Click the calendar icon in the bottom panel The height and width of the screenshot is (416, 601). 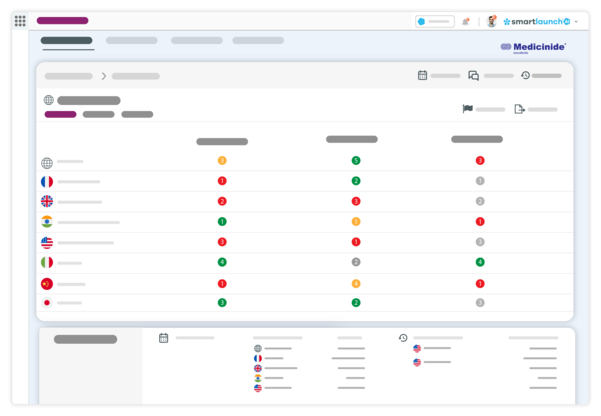click(x=164, y=338)
